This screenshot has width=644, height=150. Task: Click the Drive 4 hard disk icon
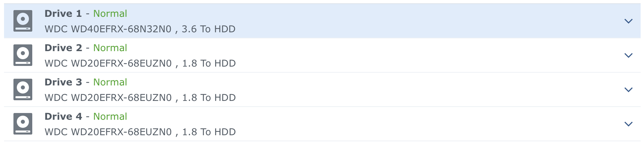click(23, 124)
